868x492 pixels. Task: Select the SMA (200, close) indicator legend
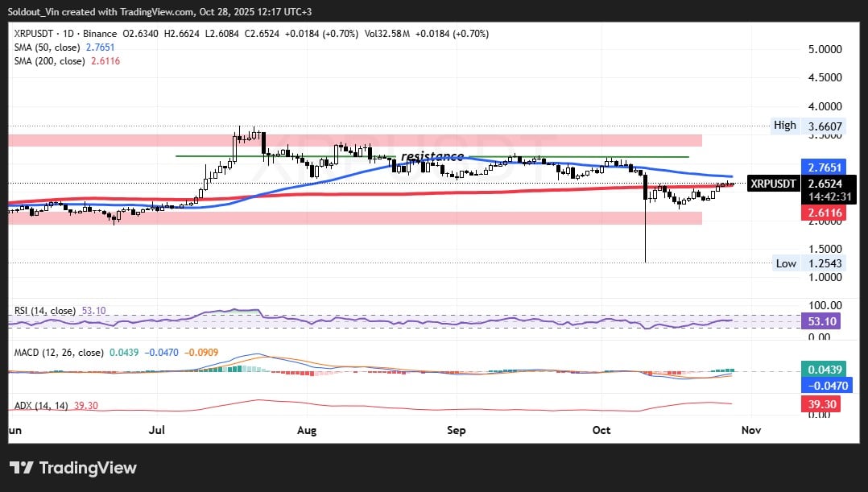tap(60, 62)
